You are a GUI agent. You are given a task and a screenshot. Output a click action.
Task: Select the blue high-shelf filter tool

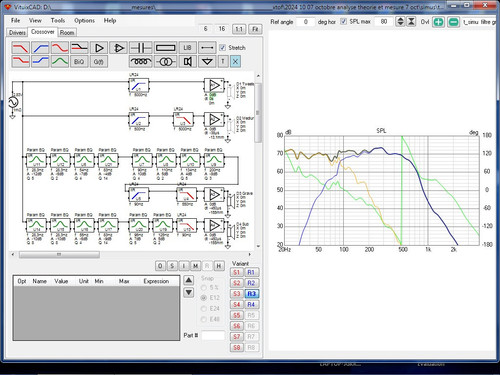click(x=40, y=61)
